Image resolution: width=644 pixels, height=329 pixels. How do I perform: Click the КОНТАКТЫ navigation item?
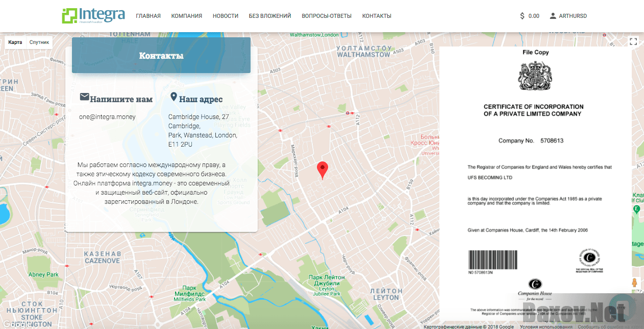[377, 16]
